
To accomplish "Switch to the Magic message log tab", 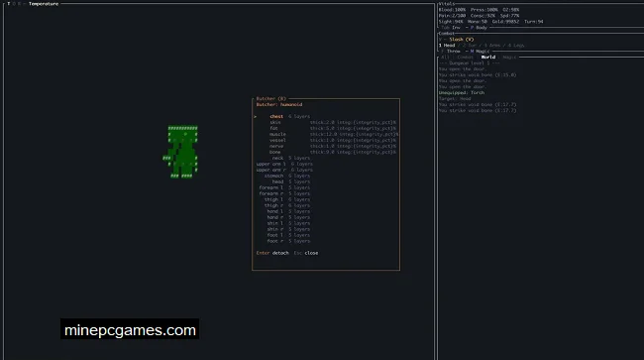I will (x=509, y=58).
